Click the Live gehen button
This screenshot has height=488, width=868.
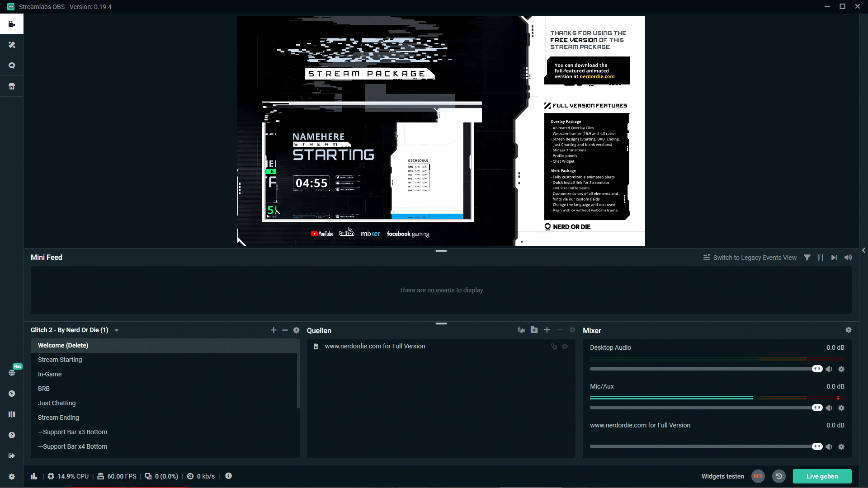[822, 476]
